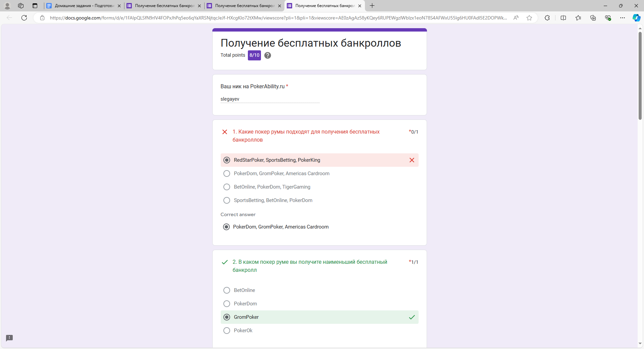Click the vertical scrollbar thumb
Image resolution: width=644 pixels, height=349 pixels.
click(x=640, y=76)
